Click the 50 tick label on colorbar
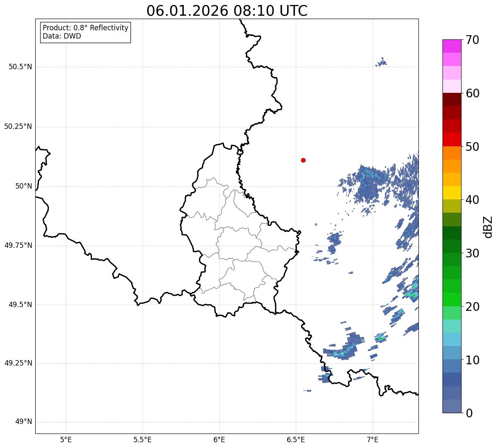The image size is (498, 448). (473, 147)
